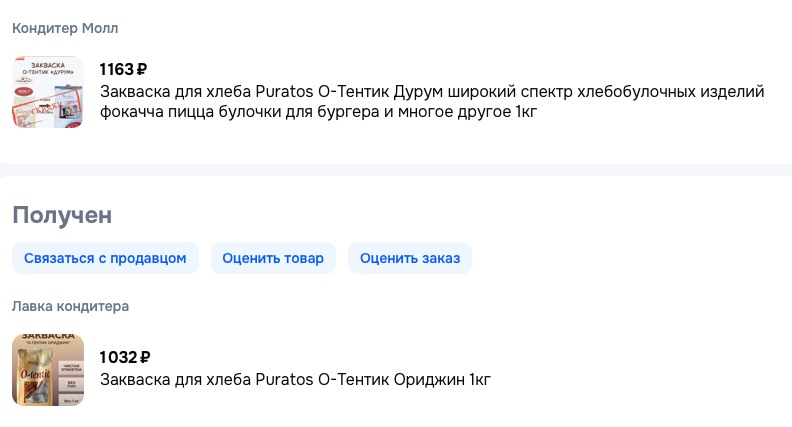The width and height of the screenshot is (792, 427).
Task: Click the ruble sign next to 1163
Action: 141,70
